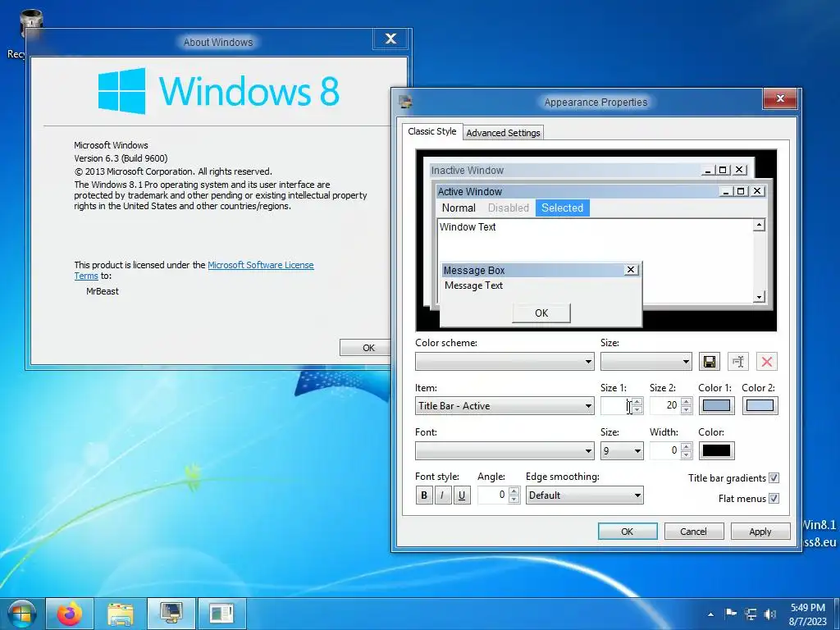The height and width of the screenshot is (630, 840).
Task: Click the preview window scrollbar up arrow
Action: (759, 225)
